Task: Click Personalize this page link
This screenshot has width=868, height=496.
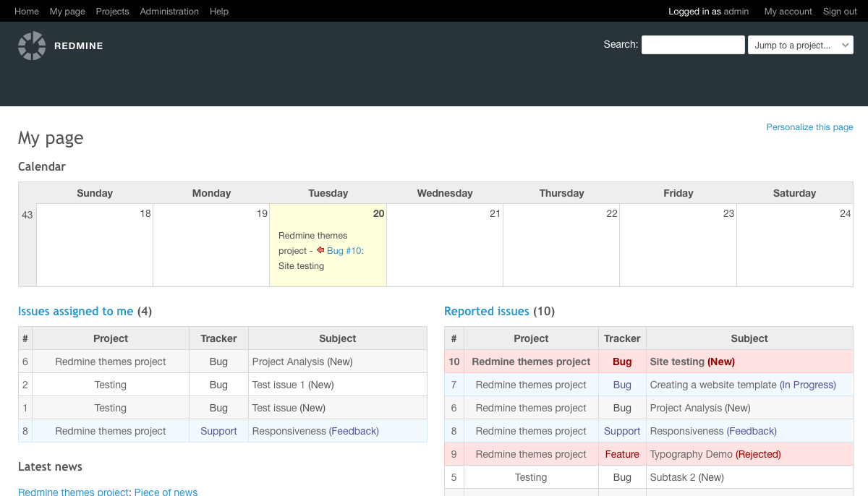Action: (810, 127)
